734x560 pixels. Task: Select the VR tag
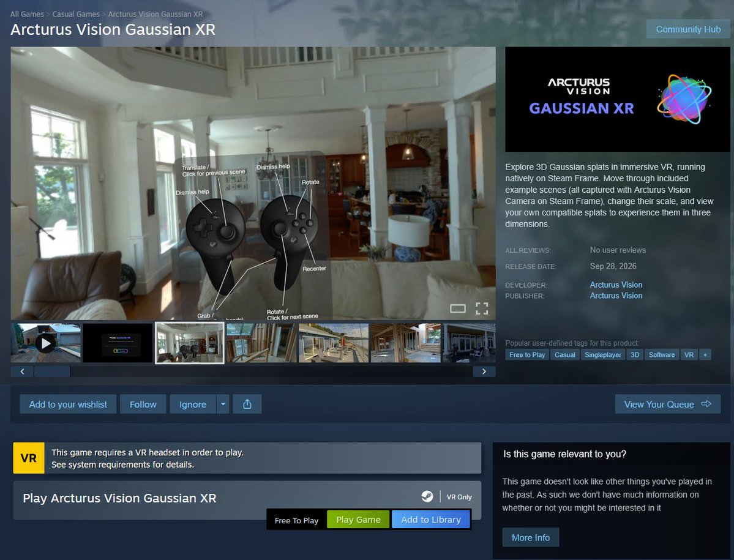tap(689, 354)
